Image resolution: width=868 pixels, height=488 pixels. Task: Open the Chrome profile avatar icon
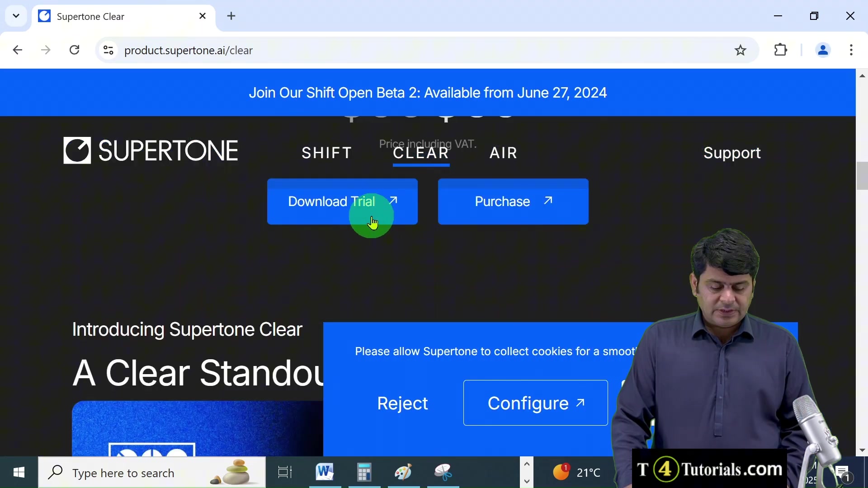coord(823,50)
